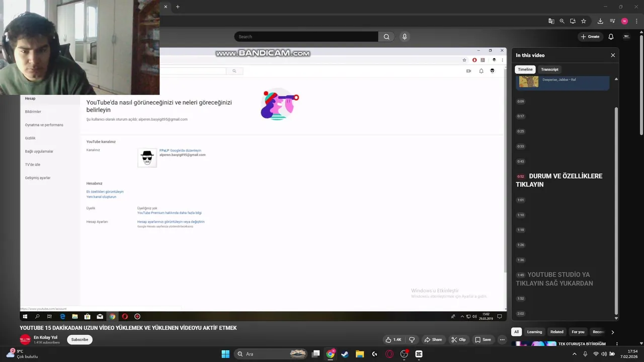Close the In this video panel
This screenshot has width=644, height=362.
point(613,55)
